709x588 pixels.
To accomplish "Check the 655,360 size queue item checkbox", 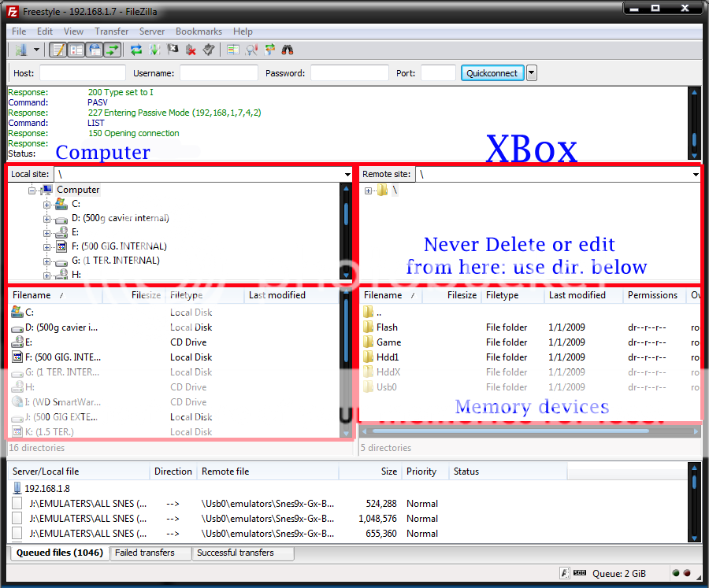I will tap(17, 533).
